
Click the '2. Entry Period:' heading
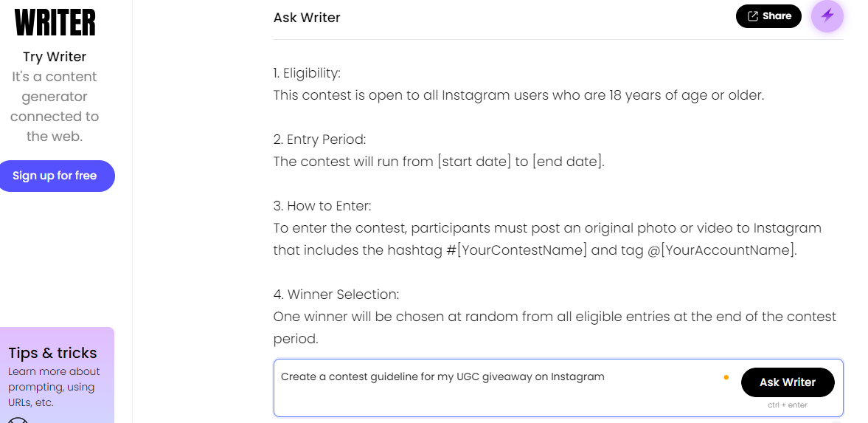(319, 139)
